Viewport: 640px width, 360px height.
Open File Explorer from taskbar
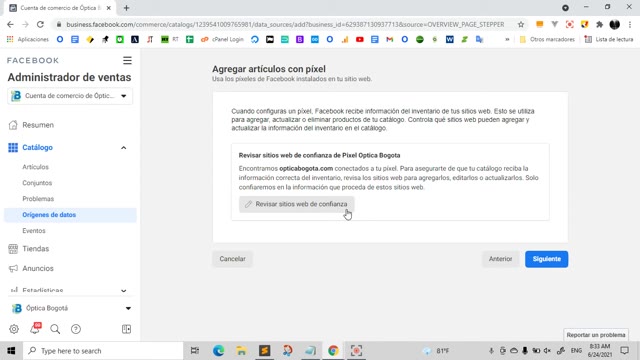(x=241, y=351)
